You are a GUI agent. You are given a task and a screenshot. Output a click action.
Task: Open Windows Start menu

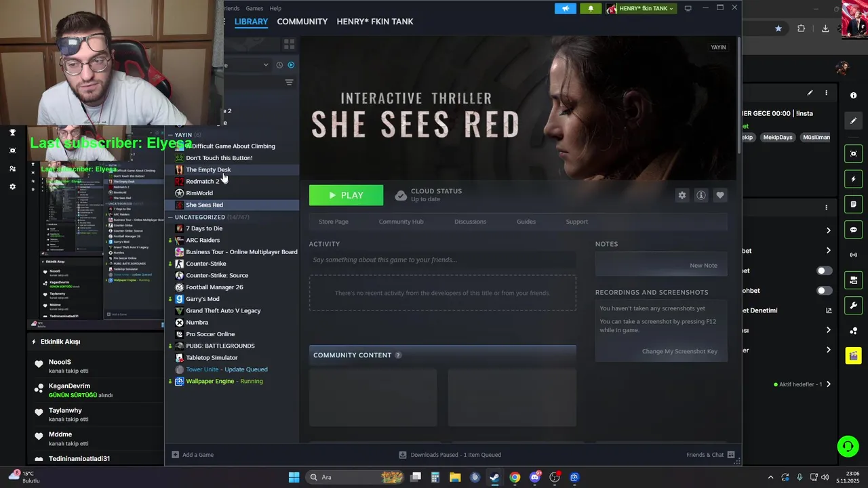coord(294,477)
